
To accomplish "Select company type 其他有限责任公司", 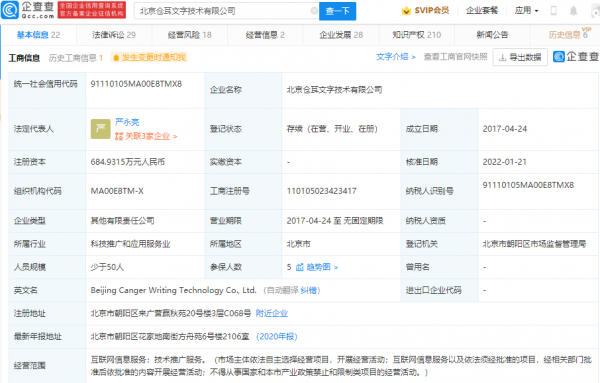I will (122, 221).
